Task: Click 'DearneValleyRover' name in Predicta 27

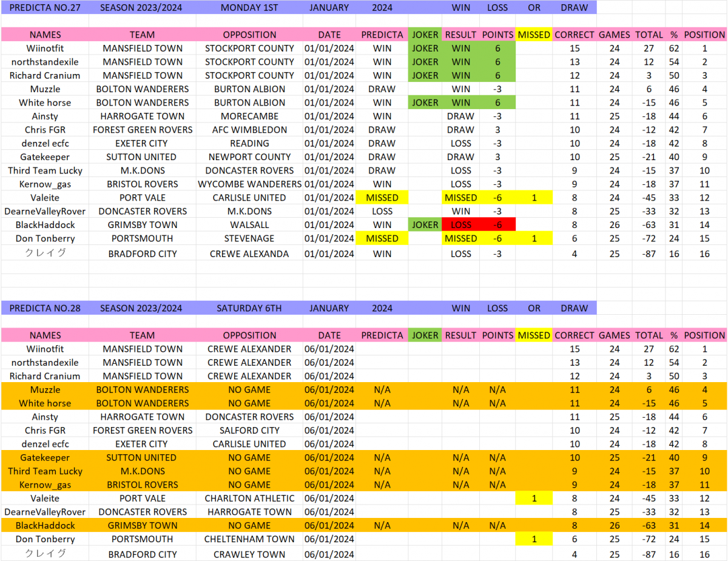Action: coord(45,212)
